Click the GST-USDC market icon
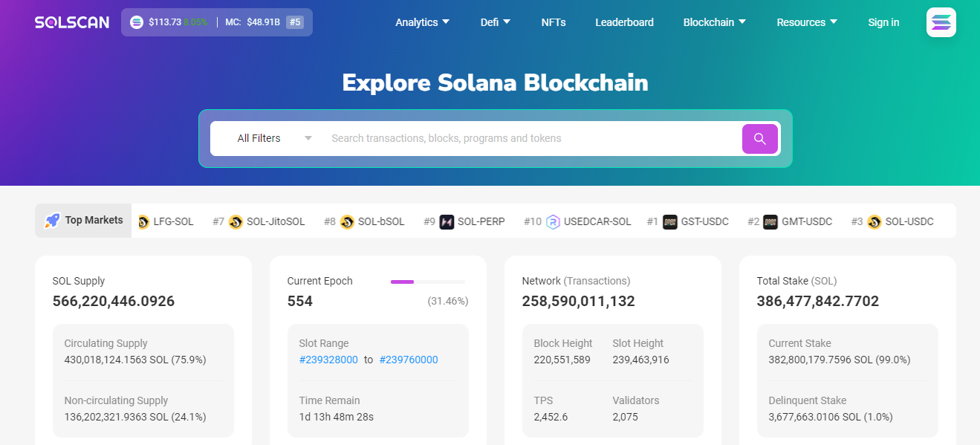The height and width of the screenshot is (445, 980). [x=670, y=221]
